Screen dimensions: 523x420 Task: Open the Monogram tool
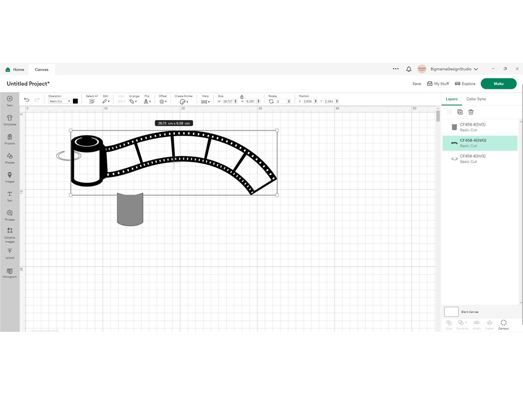click(10, 273)
